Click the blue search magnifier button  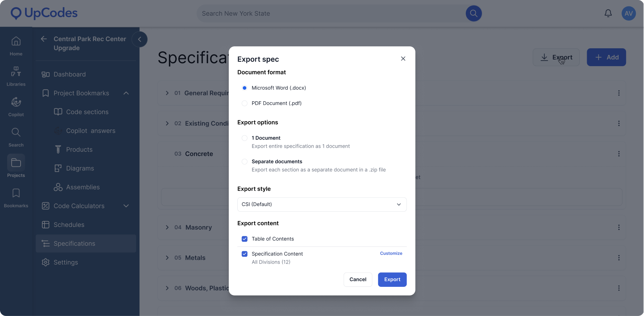coord(474,13)
